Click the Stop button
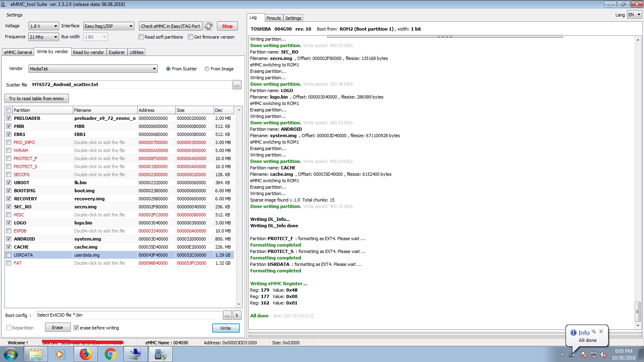644x362 pixels. point(227,26)
